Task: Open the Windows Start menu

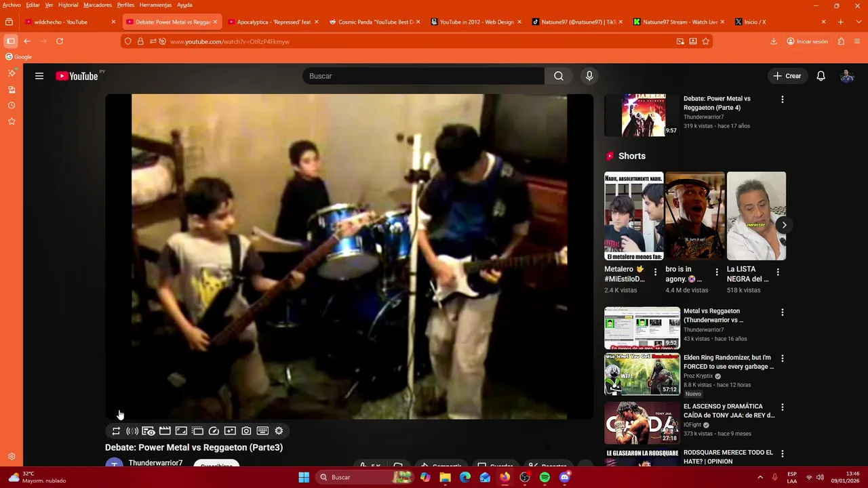Action: point(304,477)
